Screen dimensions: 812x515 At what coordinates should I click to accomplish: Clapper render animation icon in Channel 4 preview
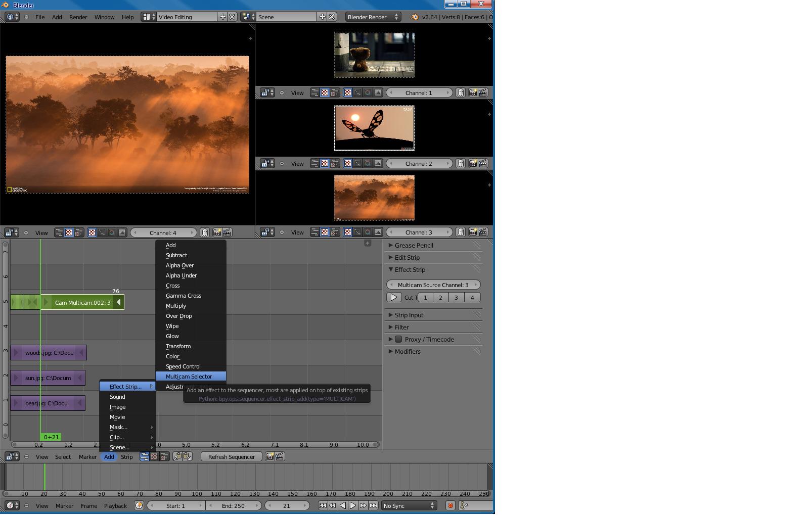[227, 232]
